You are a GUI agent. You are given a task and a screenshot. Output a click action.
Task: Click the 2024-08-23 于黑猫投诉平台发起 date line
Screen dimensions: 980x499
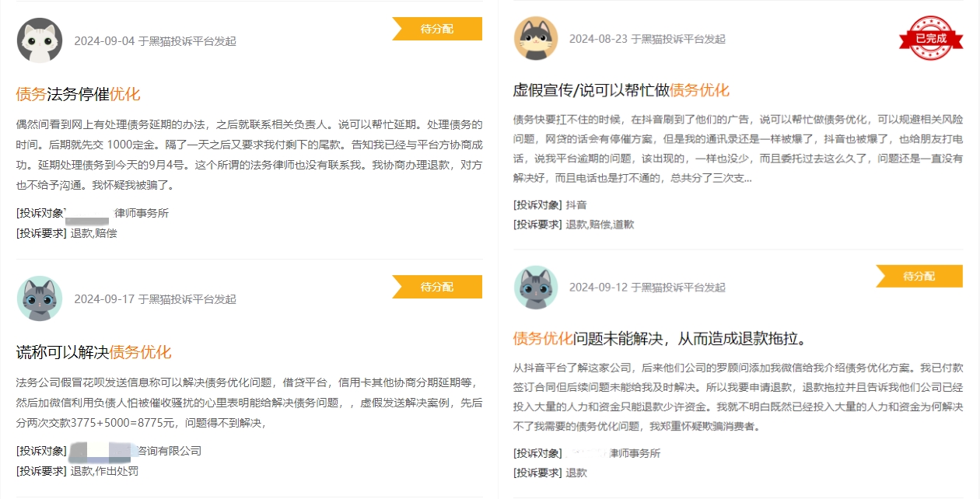(x=647, y=39)
